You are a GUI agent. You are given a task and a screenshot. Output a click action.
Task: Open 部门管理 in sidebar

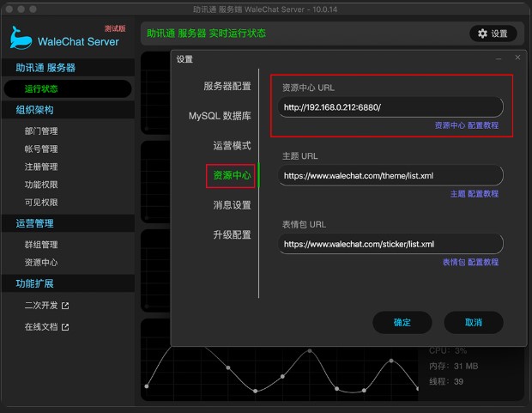click(41, 131)
